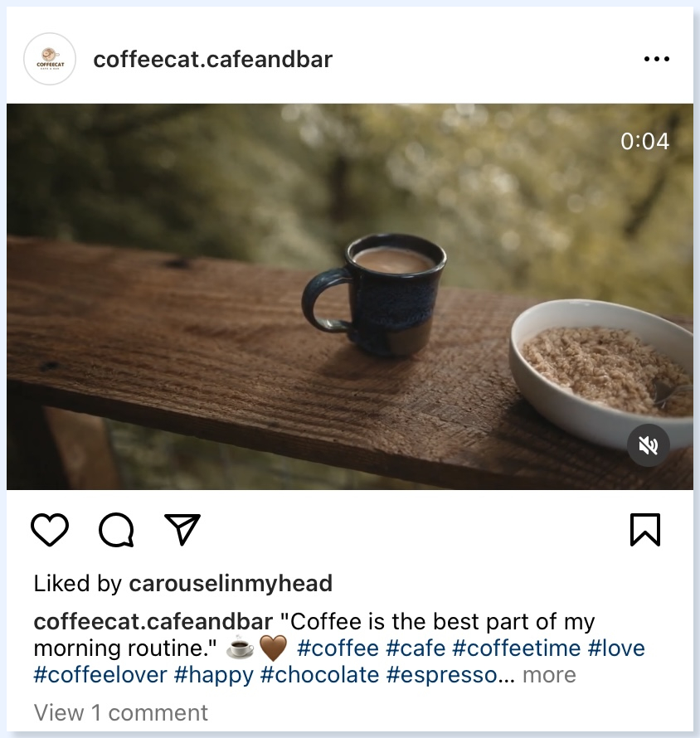Open the #love hashtag
This screenshot has height=738, width=700.
(616, 648)
